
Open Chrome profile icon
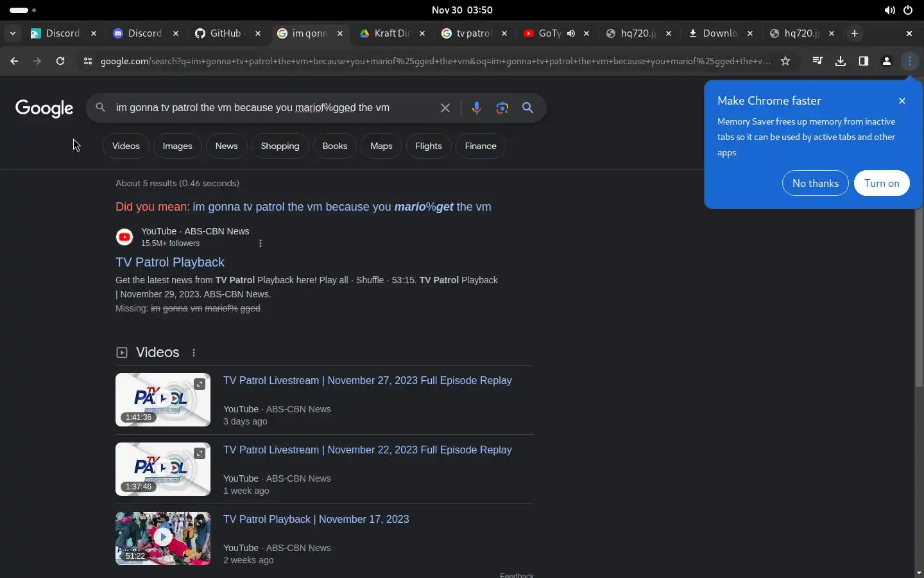pyautogui.click(x=887, y=61)
